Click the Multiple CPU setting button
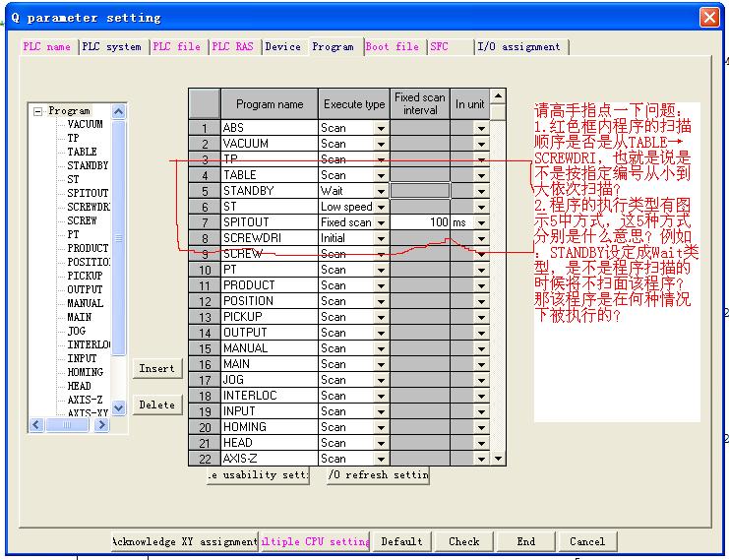This screenshot has width=729, height=560. [x=316, y=541]
